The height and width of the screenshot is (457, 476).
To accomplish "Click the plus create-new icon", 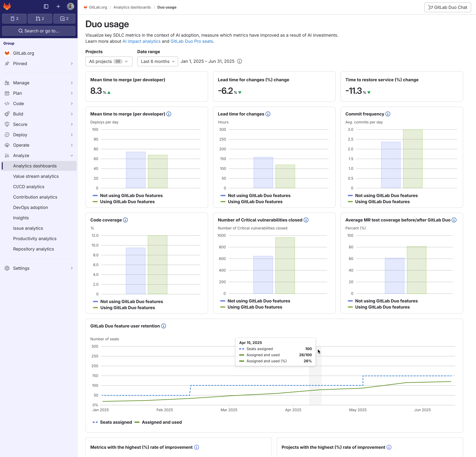I will (58, 7).
